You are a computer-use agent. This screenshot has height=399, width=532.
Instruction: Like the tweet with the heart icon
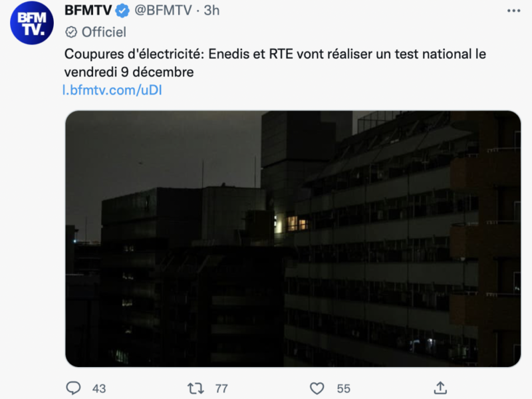tap(317, 388)
